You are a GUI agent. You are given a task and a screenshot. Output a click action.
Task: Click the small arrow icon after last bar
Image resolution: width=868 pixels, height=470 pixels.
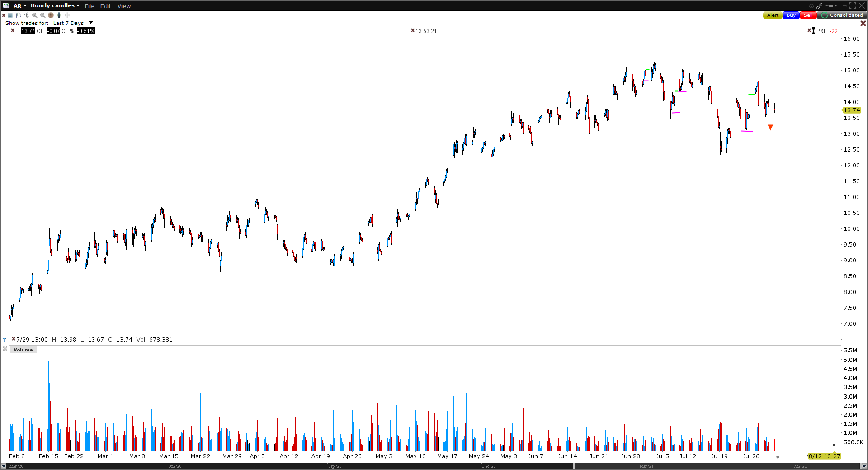[x=778, y=457]
